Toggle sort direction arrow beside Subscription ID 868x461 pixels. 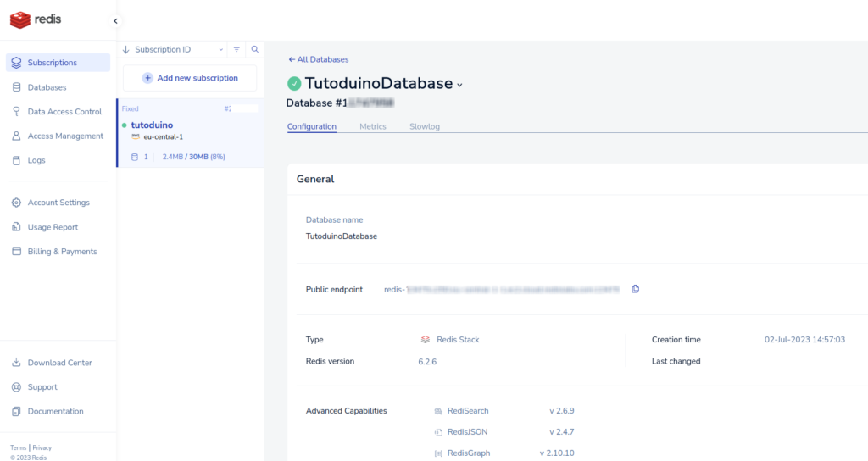point(125,49)
